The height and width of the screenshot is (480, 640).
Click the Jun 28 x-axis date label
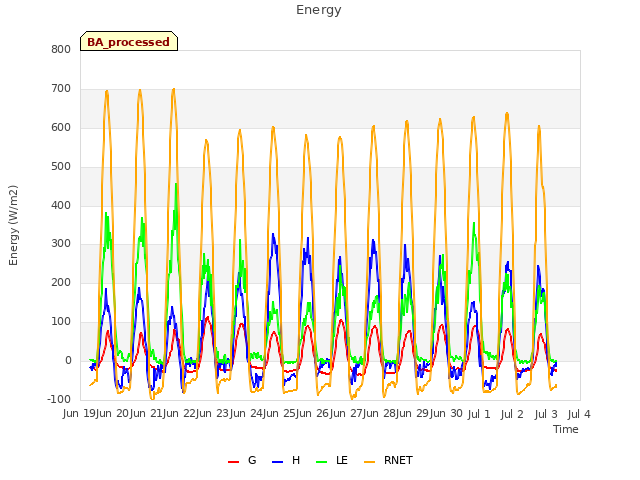pos(378,414)
